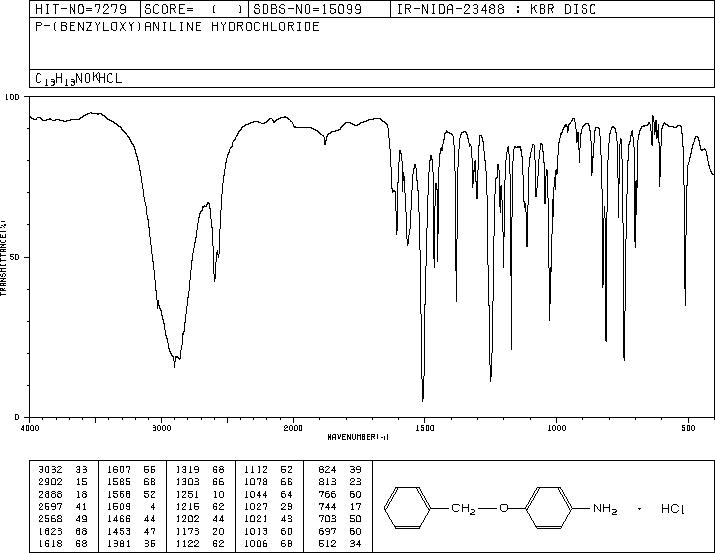Click the IR-NIDA-23488 : KBR DISC label
The height and width of the screenshot is (553, 715).
point(496,9)
